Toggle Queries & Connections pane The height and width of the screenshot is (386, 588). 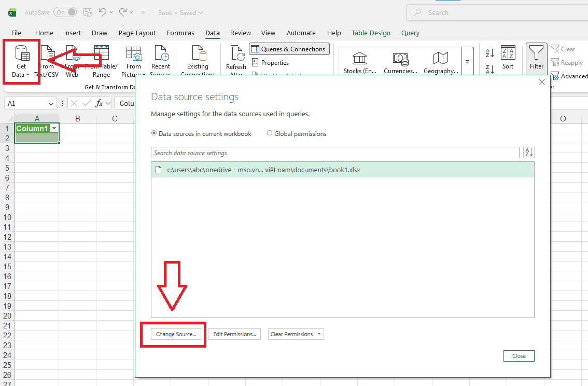point(289,49)
